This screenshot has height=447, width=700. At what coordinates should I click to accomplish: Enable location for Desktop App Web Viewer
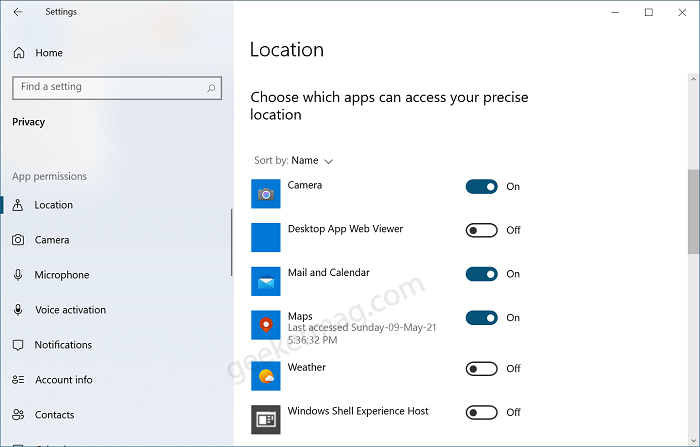coord(481,230)
